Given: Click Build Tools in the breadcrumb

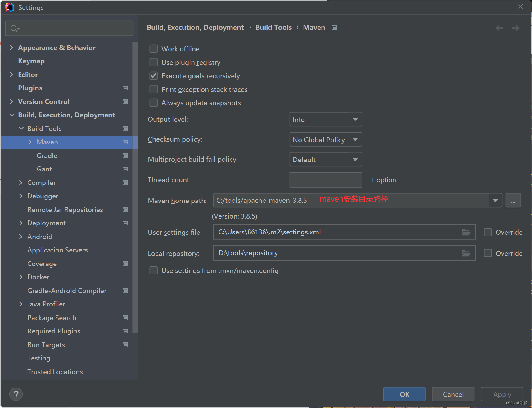Looking at the screenshot, I should 273,27.
